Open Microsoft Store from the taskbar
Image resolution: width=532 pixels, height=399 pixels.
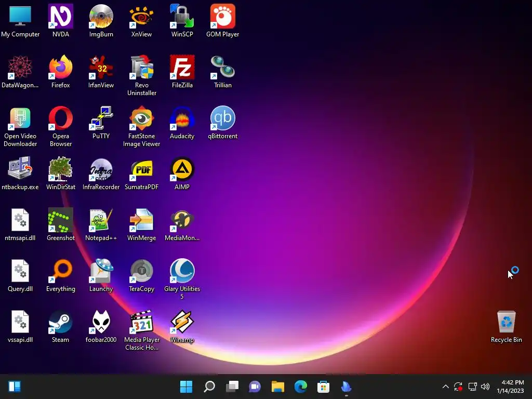tap(323, 387)
